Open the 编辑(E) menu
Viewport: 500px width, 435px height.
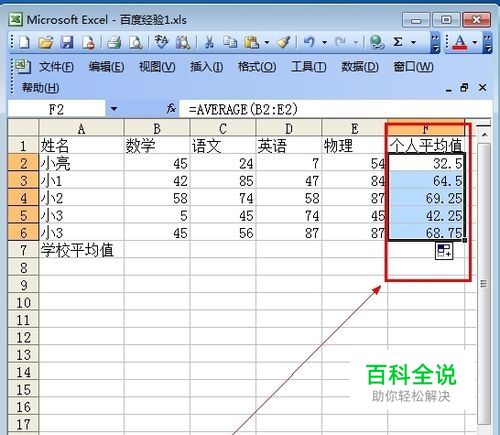point(106,67)
